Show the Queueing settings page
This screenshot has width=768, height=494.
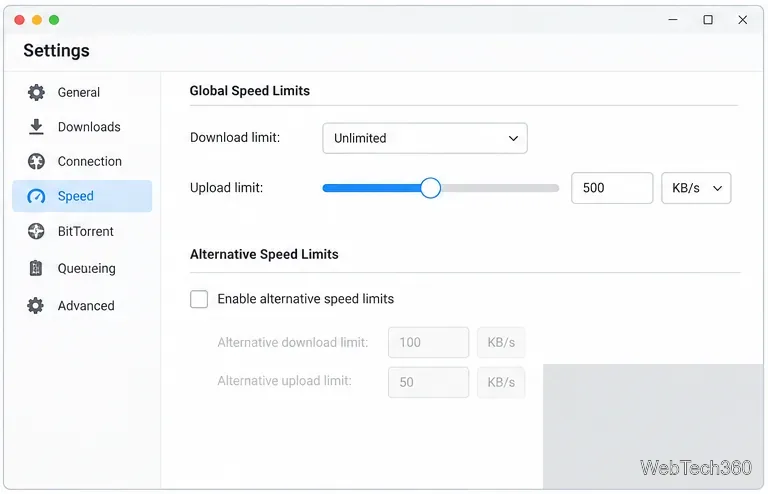point(82,268)
